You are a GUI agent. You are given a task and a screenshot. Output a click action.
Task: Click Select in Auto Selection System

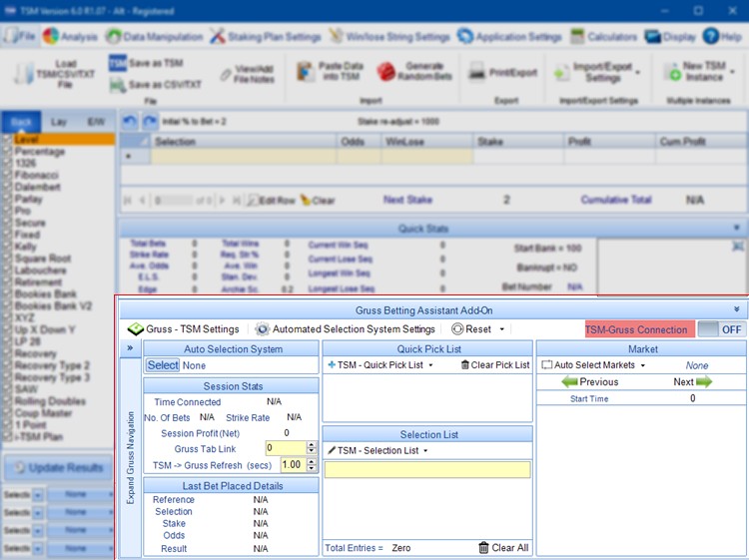[x=163, y=365]
